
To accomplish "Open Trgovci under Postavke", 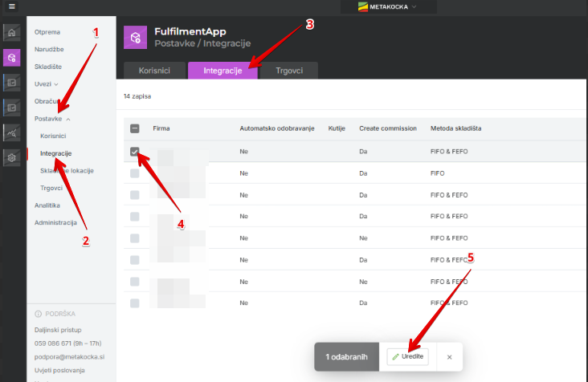I will (x=51, y=188).
